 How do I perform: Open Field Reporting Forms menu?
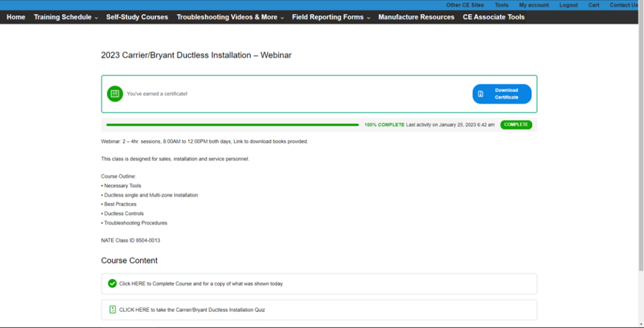tap(328, 17)
